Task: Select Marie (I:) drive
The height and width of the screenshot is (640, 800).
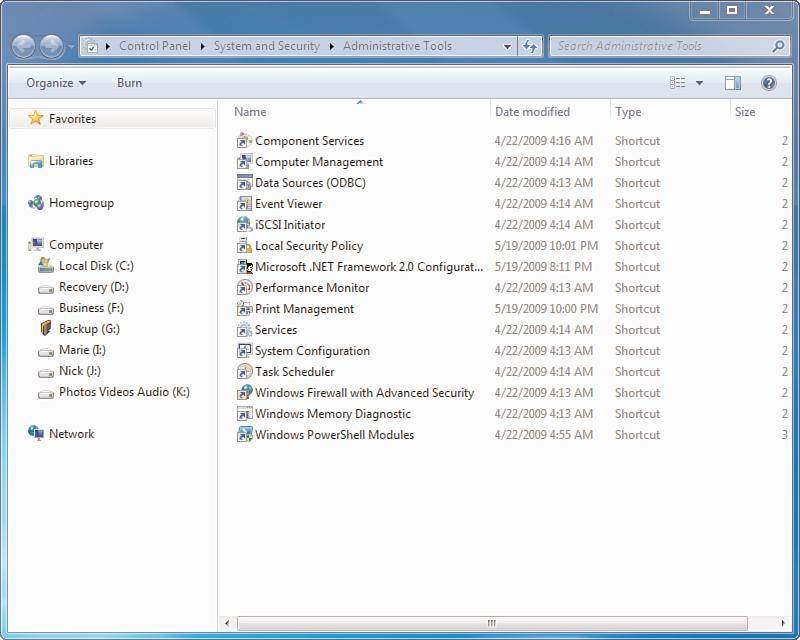Action: 82,350
